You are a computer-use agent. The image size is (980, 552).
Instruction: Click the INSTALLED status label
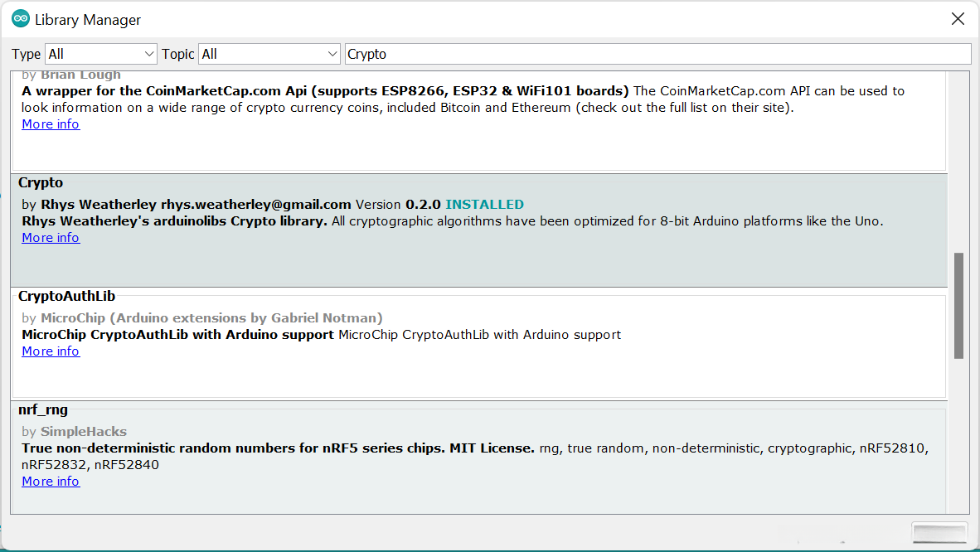tap(484, 205)
